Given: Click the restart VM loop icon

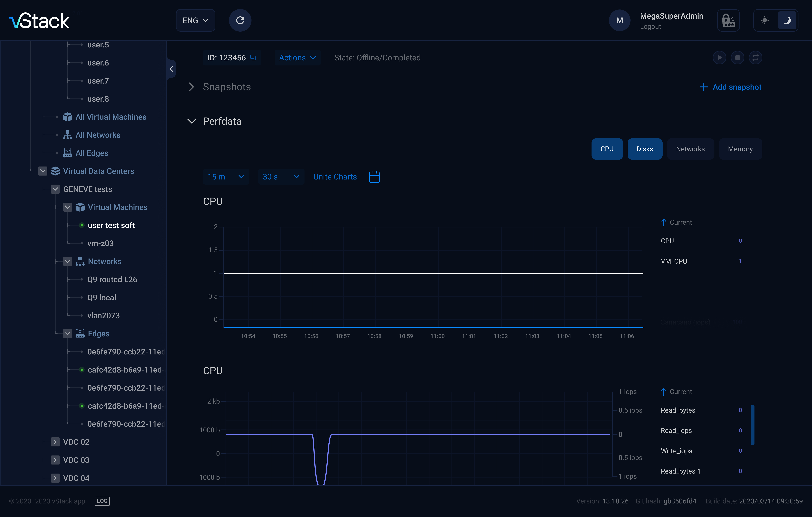Looking at the screenshot, I should point(755,57).
